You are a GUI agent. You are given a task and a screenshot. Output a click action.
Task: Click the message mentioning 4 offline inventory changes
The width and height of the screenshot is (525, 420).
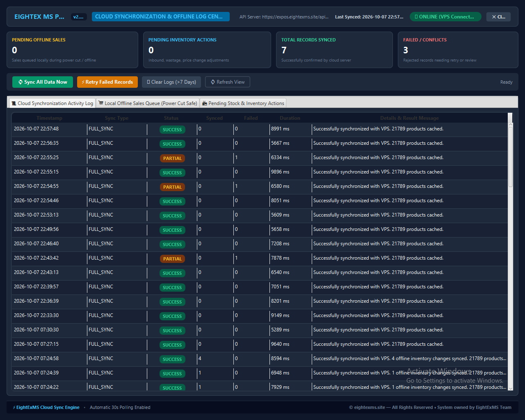(409, 358)
